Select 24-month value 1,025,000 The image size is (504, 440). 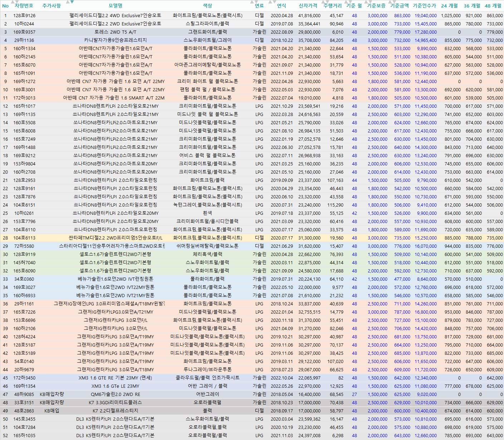[x=451, y=16]
